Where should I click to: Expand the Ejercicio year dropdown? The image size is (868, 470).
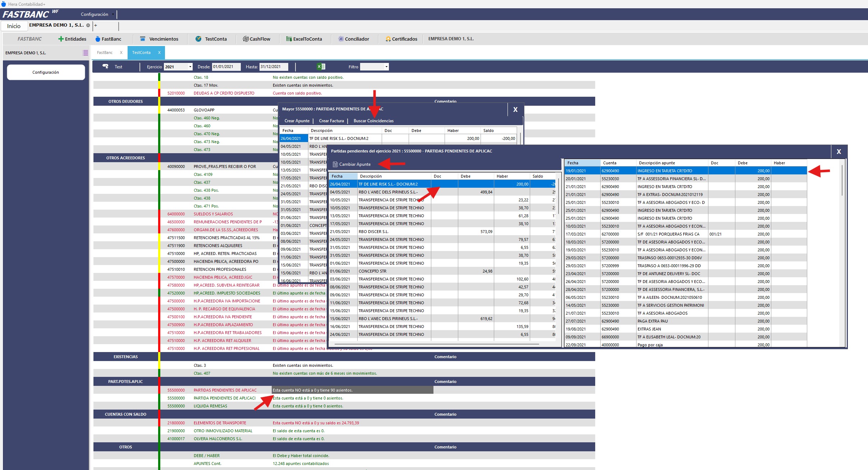tap(190, 67)
